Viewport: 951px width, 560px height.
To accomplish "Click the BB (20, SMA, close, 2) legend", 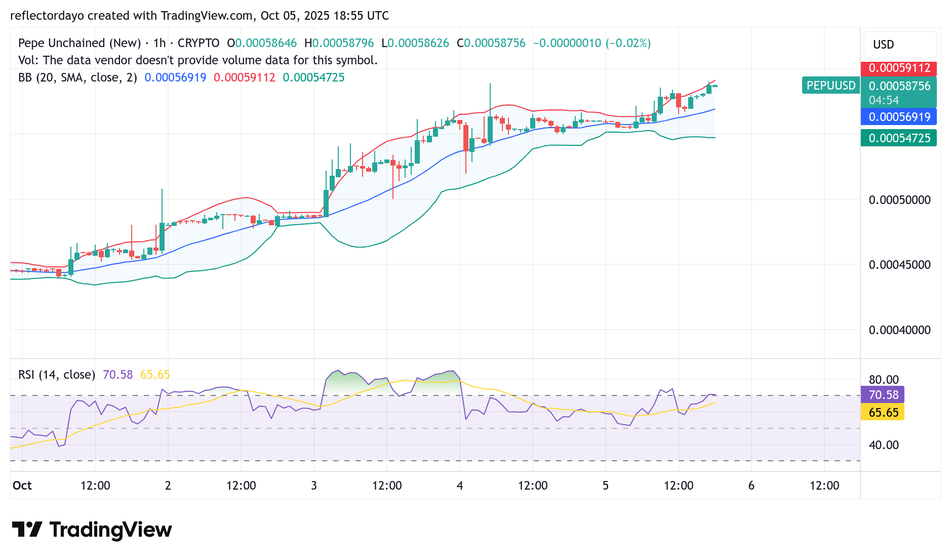I will (x=77, y=77).
